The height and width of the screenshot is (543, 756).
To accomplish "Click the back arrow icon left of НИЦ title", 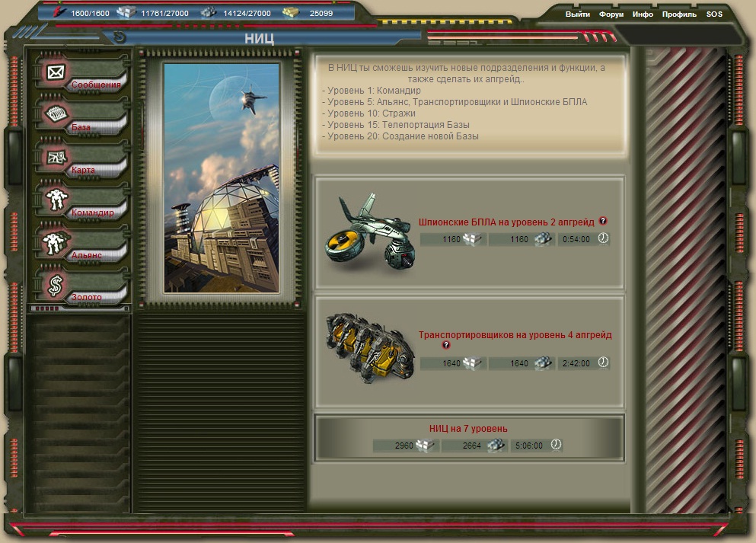I will [x=118, y=37].
